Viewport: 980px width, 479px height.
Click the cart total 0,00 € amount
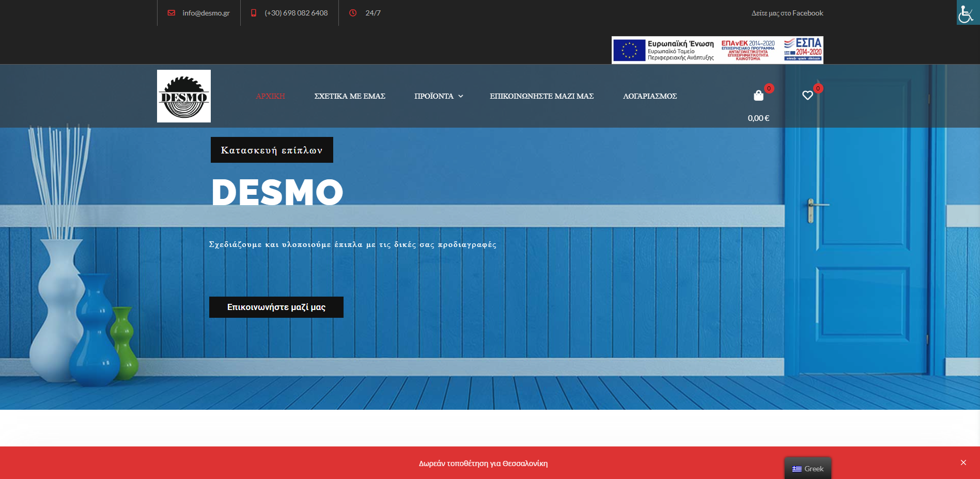(758, 118)
